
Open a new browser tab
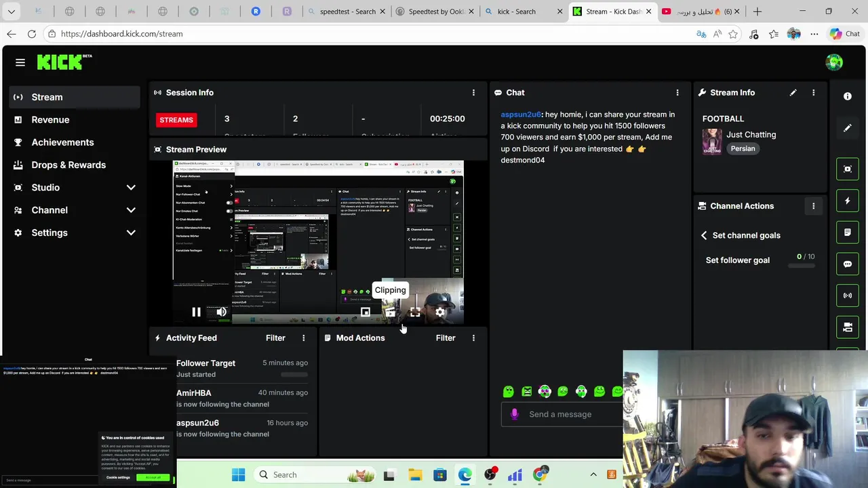point(757,12)
